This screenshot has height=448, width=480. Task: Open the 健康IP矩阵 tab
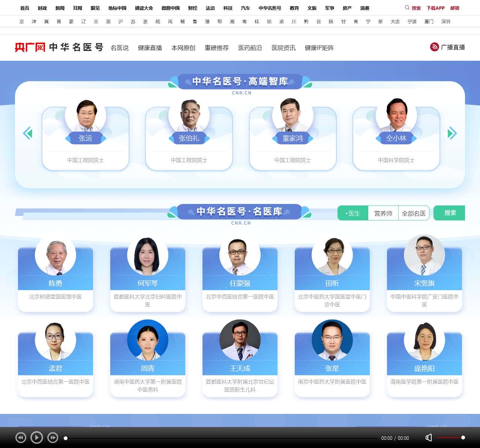coord(319,48)
